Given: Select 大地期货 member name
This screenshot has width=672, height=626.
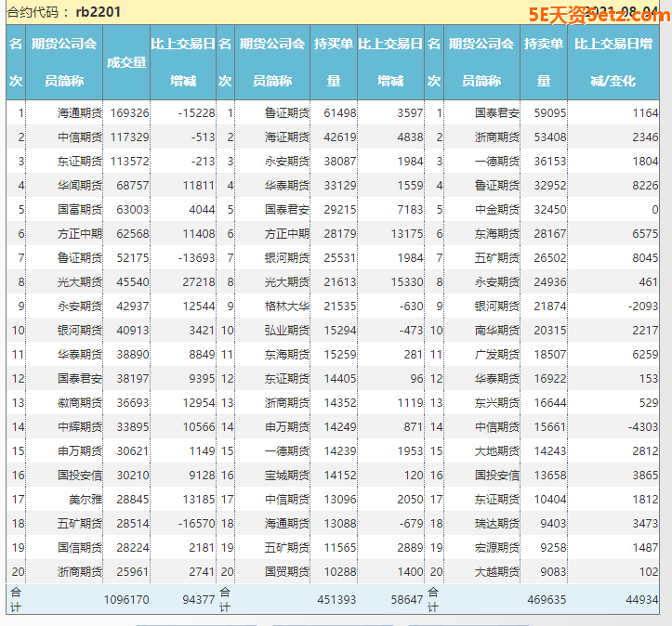Looking at the screenshot, I should pos(497,450).
